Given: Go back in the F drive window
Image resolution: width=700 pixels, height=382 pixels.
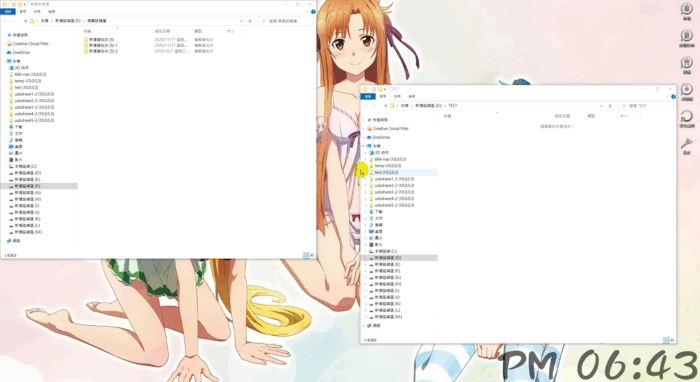Looking at the screenshot, I should click(x=5, y=21).
